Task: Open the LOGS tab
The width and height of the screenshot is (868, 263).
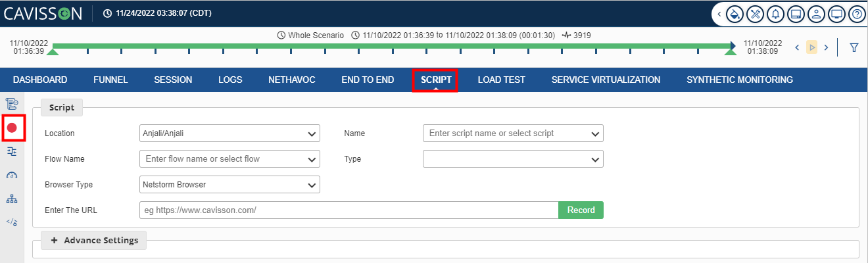Action: 230,80
